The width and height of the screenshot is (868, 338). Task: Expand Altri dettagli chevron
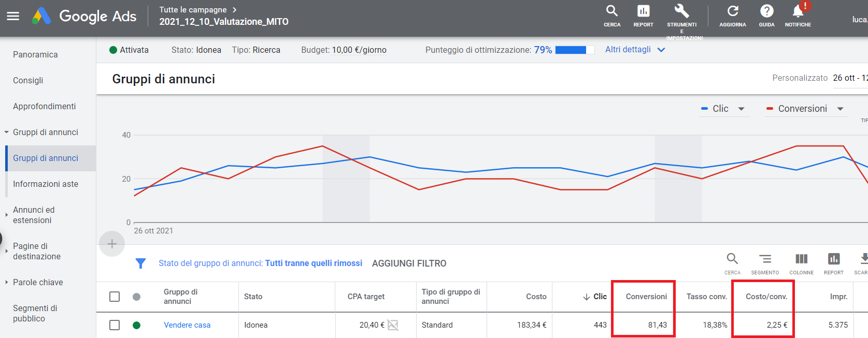[661, 50]
